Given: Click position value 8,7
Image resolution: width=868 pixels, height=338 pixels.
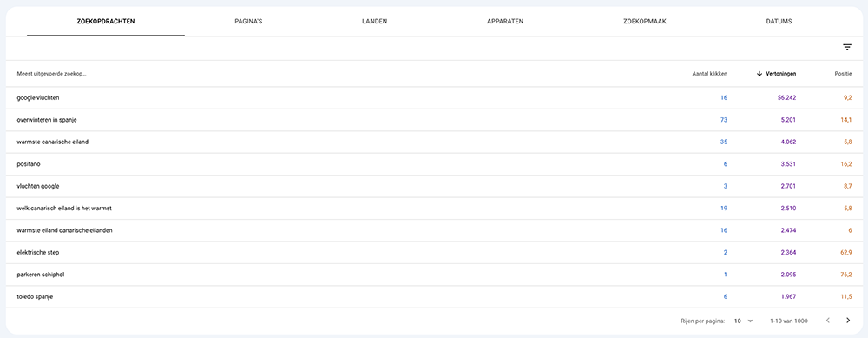Looking at the screenshot, I should 847,186.
